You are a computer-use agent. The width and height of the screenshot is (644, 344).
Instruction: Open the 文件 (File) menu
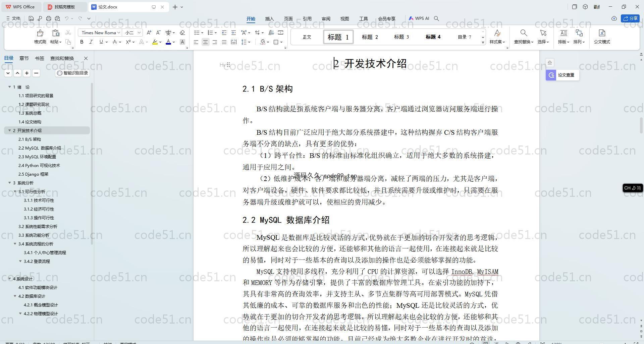tap(13, 18)
